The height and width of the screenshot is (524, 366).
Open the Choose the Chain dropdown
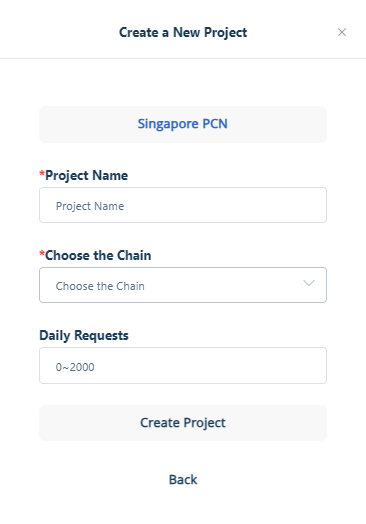[x=183, y=285]
